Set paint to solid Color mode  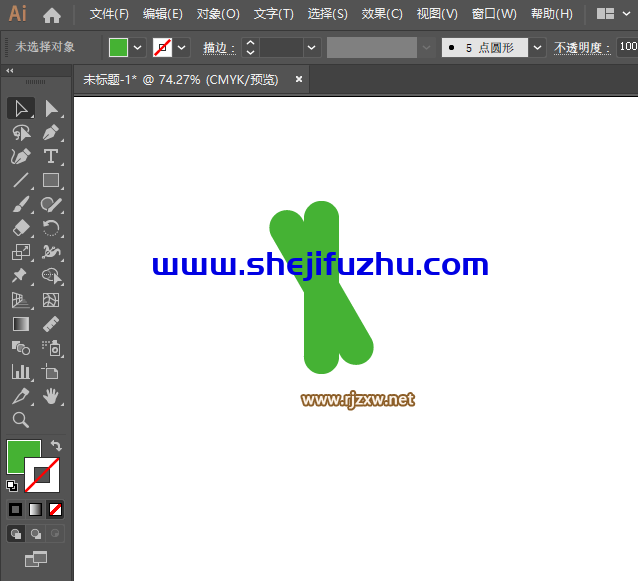(x=15, y=509)
